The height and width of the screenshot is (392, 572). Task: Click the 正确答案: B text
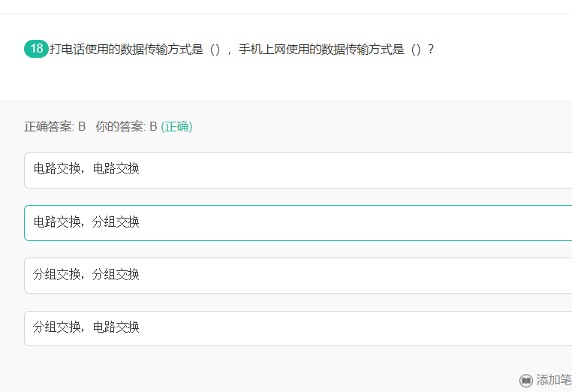pos(55,127)
